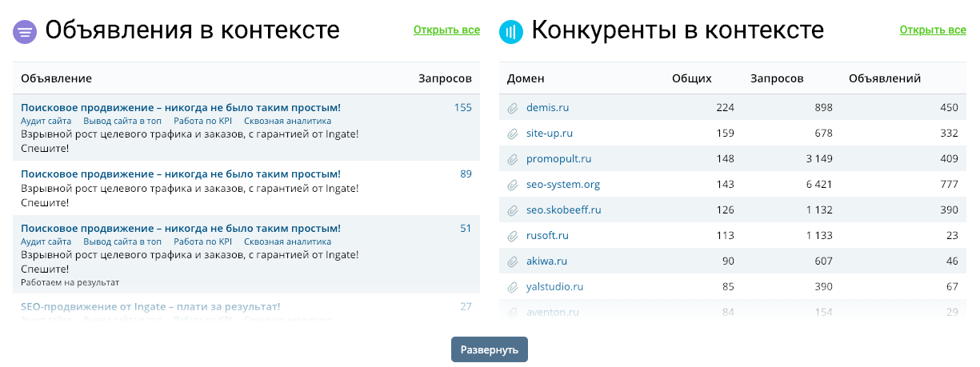Open the site-up.ru domain link
The width and height of the screenshot is (980, 367).
tap(550, 134)
